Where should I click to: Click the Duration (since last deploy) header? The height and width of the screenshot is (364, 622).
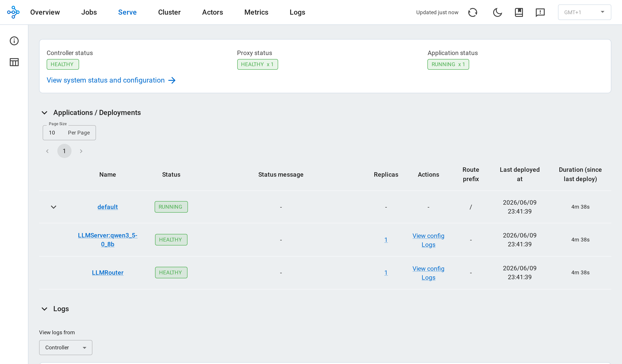pos(580,174)
